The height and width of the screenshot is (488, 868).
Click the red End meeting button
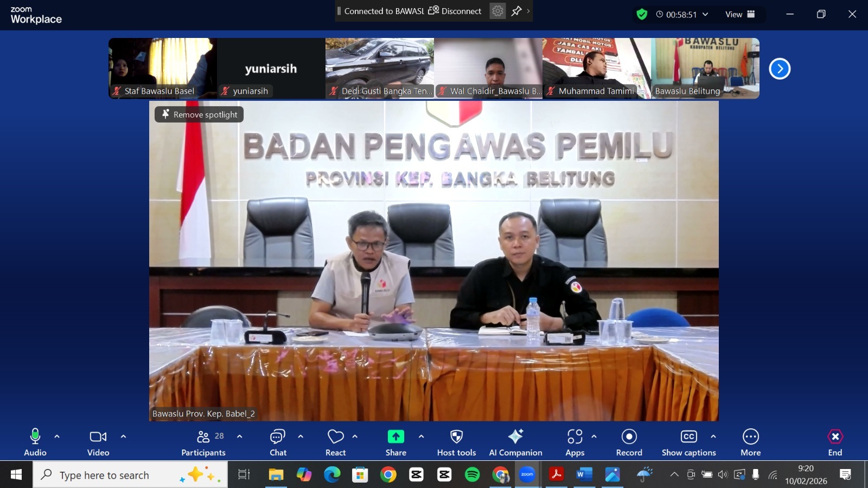(x=835, y=442)
